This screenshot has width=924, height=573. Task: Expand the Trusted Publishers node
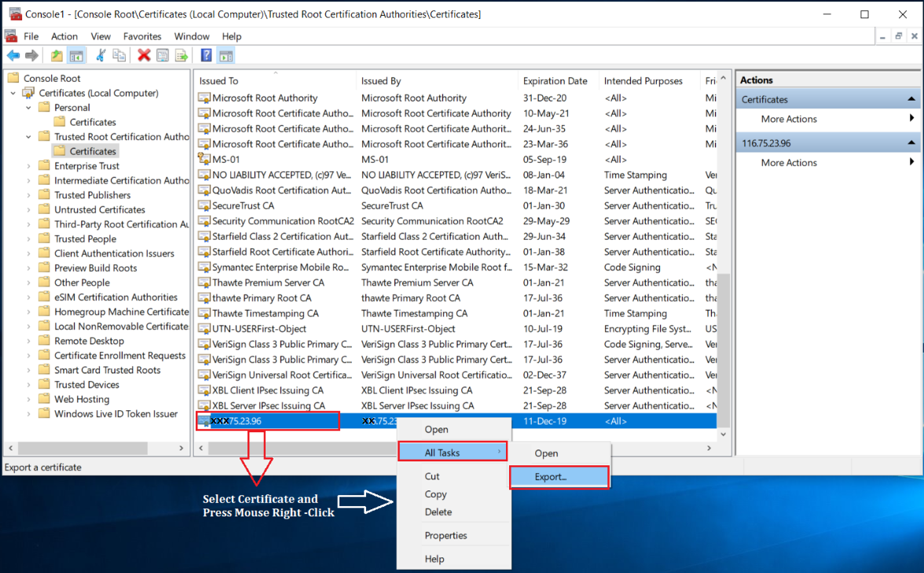(x=28, y=195)
